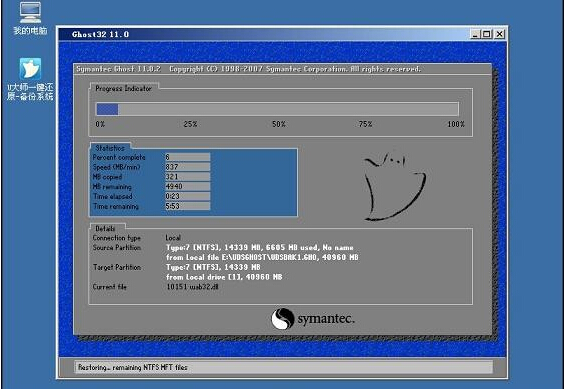Click the filled portion of progress bar

[x=107, y=109]
